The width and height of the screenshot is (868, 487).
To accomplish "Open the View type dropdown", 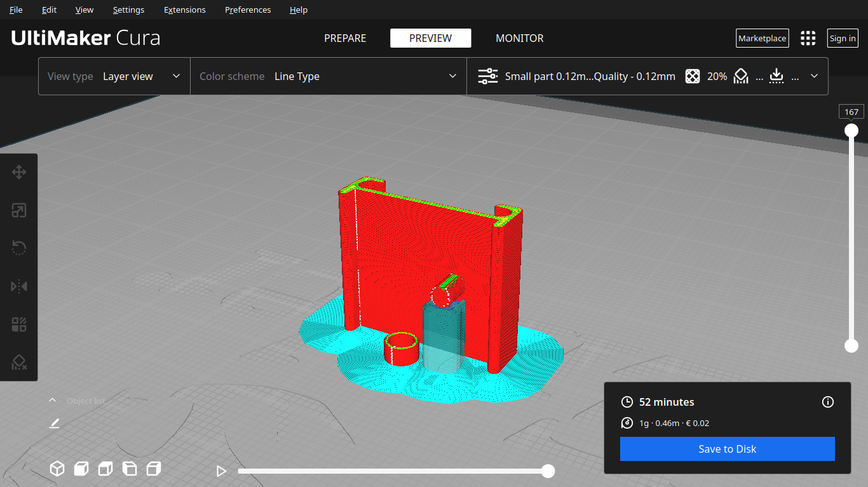I will point(114,76).
